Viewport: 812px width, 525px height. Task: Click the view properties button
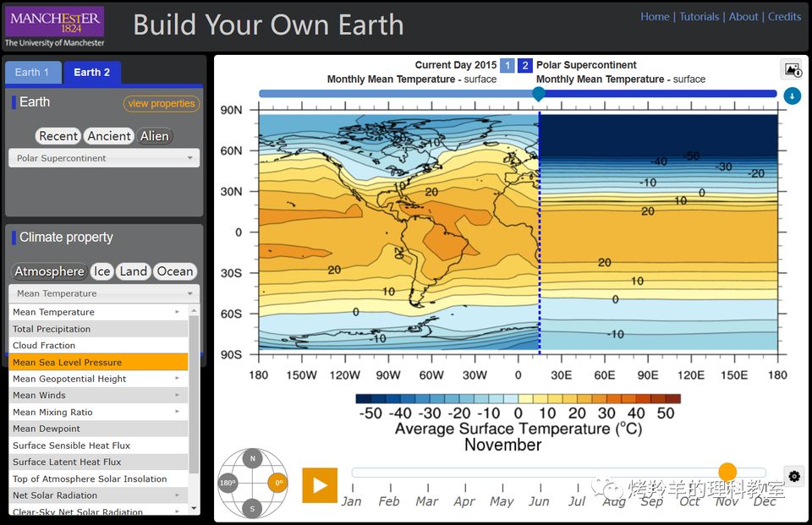pyautogui.click(x=162, y=103)
